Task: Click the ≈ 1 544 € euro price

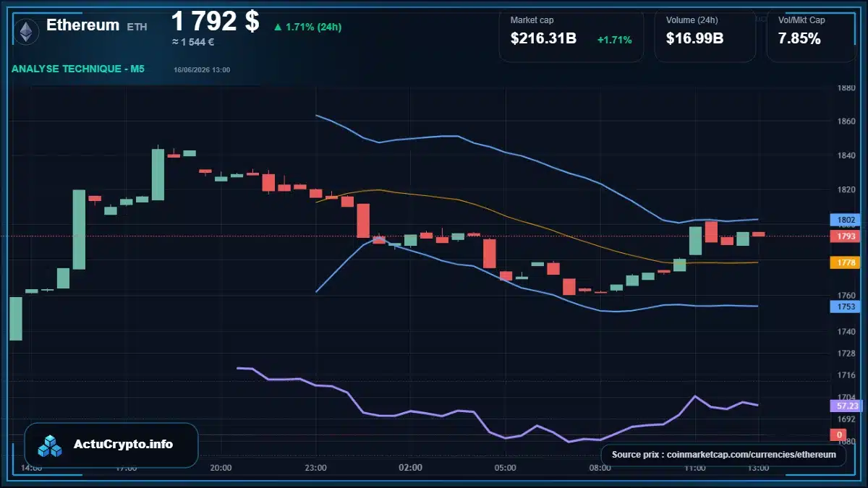Action: 192,42
